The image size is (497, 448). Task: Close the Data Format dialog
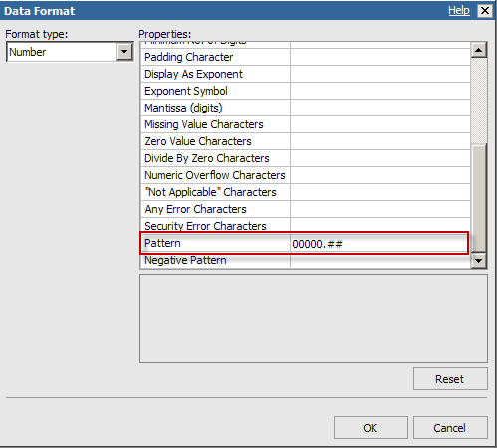(x=485, y=11)
